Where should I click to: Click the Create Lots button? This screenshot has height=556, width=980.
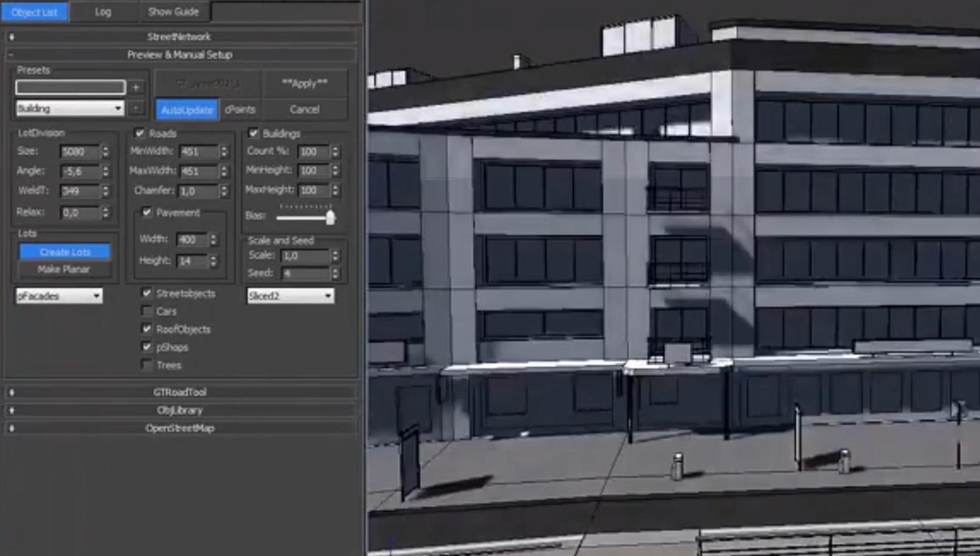[64, 252]
